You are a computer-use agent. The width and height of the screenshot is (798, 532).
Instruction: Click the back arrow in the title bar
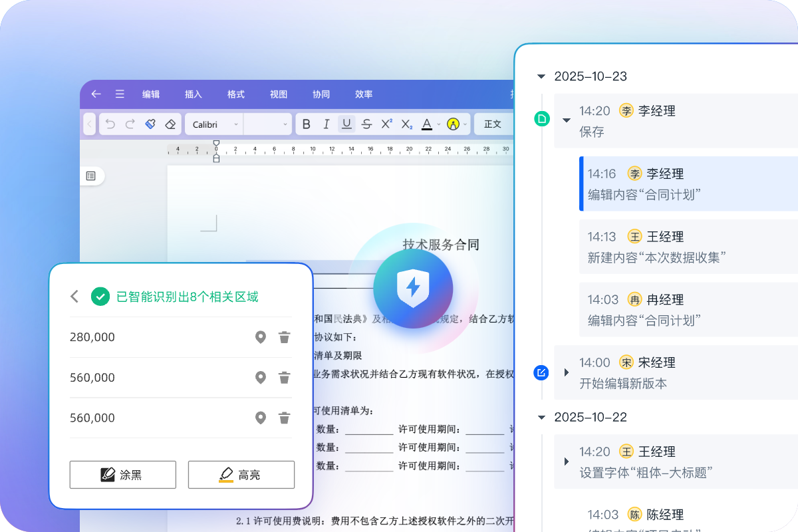coord(96,94)
